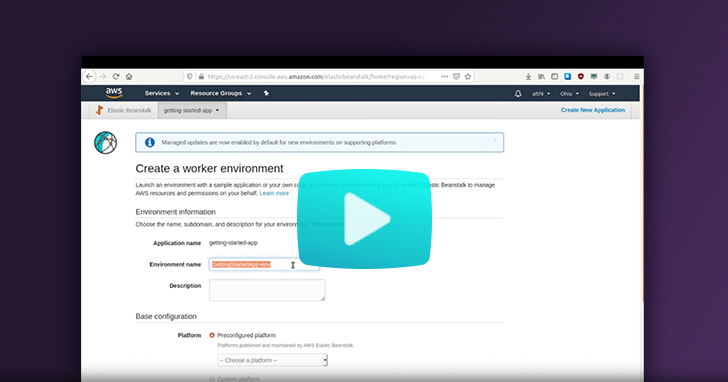Open the Support dropdown menu

click(602, 94)
